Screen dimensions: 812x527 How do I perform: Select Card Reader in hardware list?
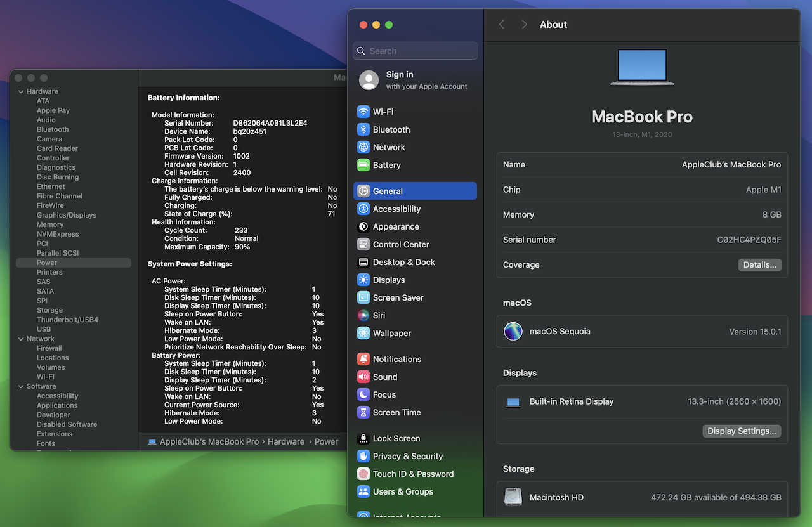click(x=57, y=148)
